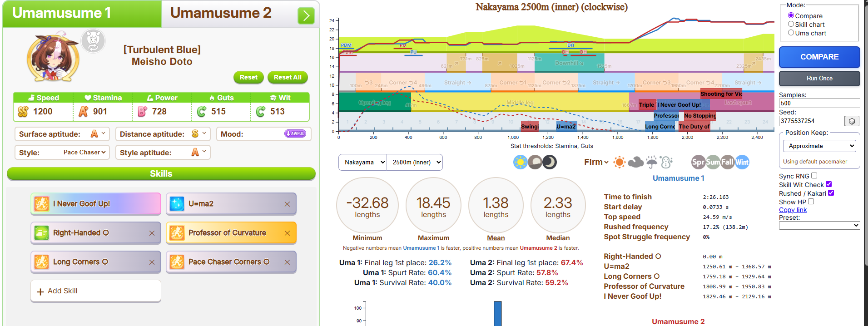
Task: Open the Style dropdown set to Pace Chaser
Action: (x=84, y=153)
